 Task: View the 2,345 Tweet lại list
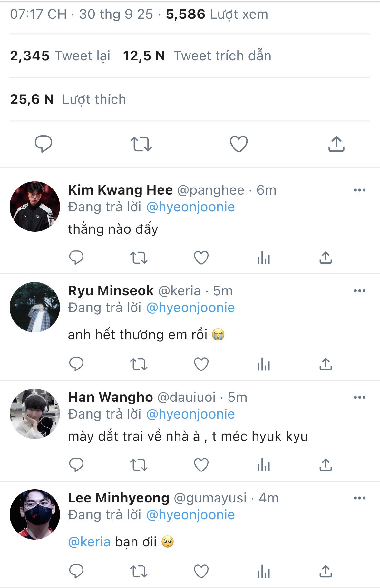pyautogui.click(x=60, y=56)
